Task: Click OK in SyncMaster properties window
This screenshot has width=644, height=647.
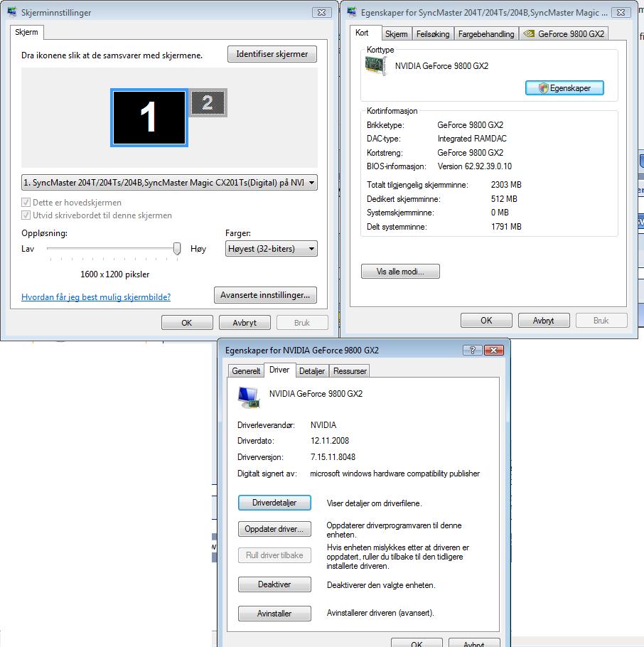Action: tap(486, 321)
